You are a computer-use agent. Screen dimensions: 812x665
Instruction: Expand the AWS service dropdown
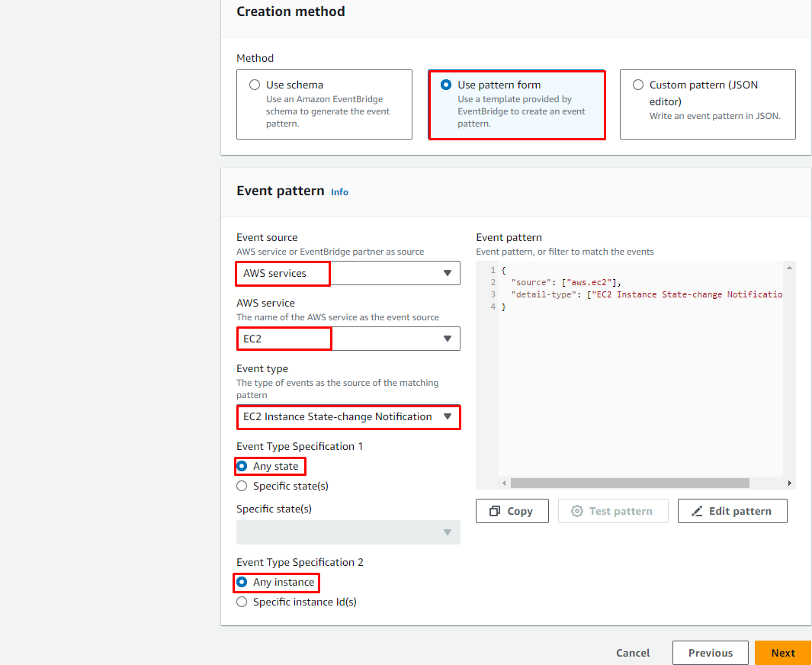(348, 339)
